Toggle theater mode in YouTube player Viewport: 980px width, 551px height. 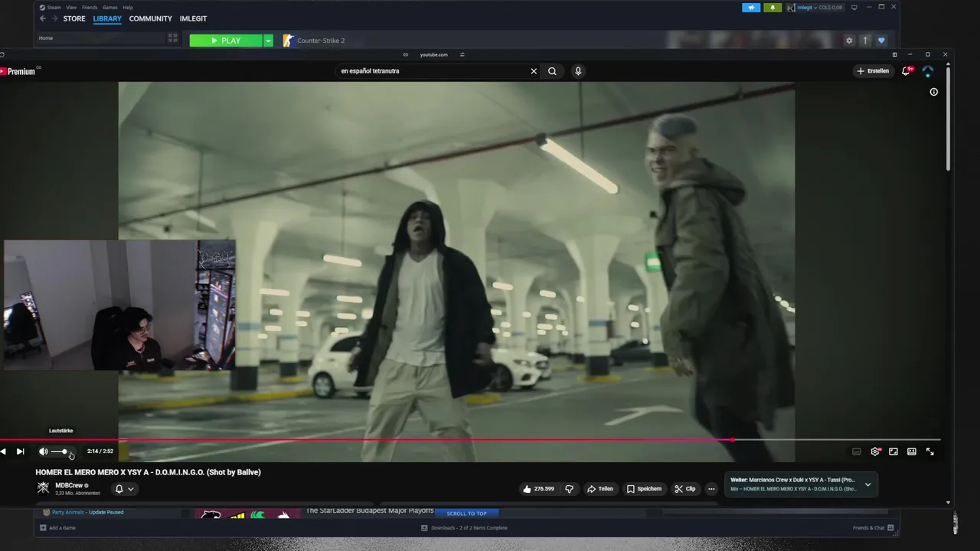(912, 452)
